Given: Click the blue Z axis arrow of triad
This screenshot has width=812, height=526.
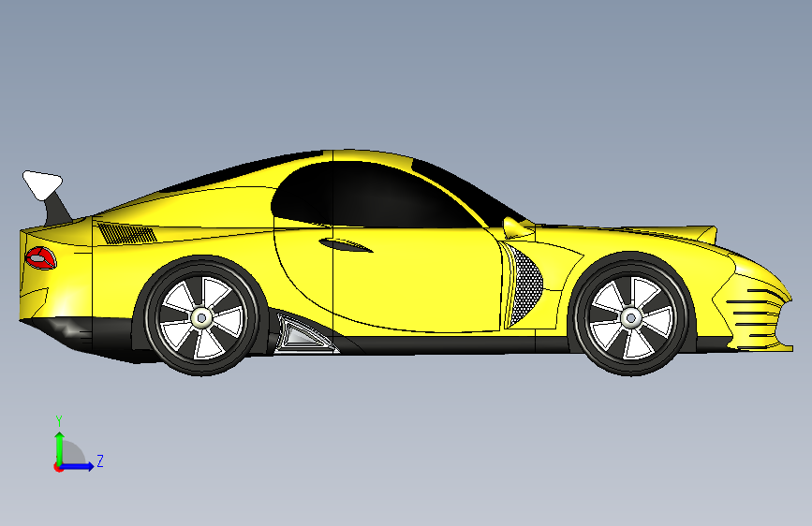Looking at the screenshot, I should 78,466.
